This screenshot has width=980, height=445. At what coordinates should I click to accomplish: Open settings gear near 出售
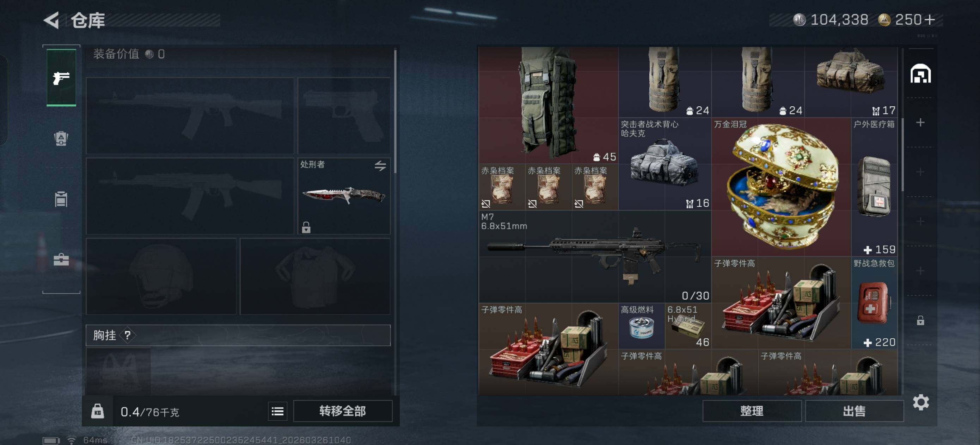921,402
